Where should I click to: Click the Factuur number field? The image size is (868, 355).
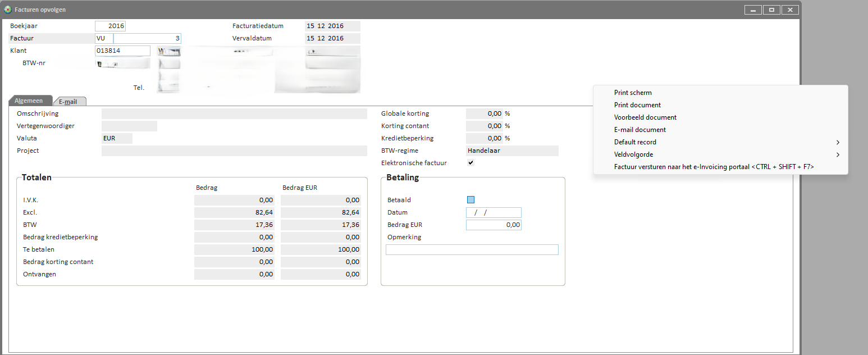pos(147,38)
